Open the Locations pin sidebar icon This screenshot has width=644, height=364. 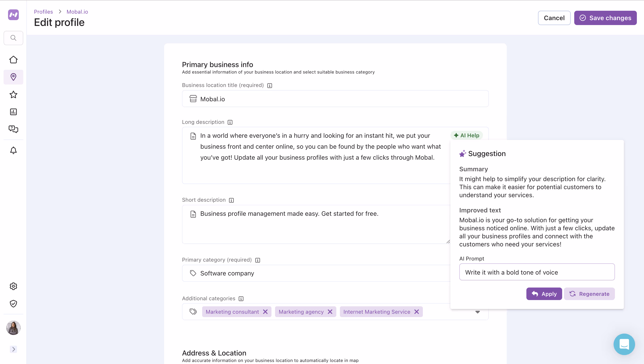point(13,77)
